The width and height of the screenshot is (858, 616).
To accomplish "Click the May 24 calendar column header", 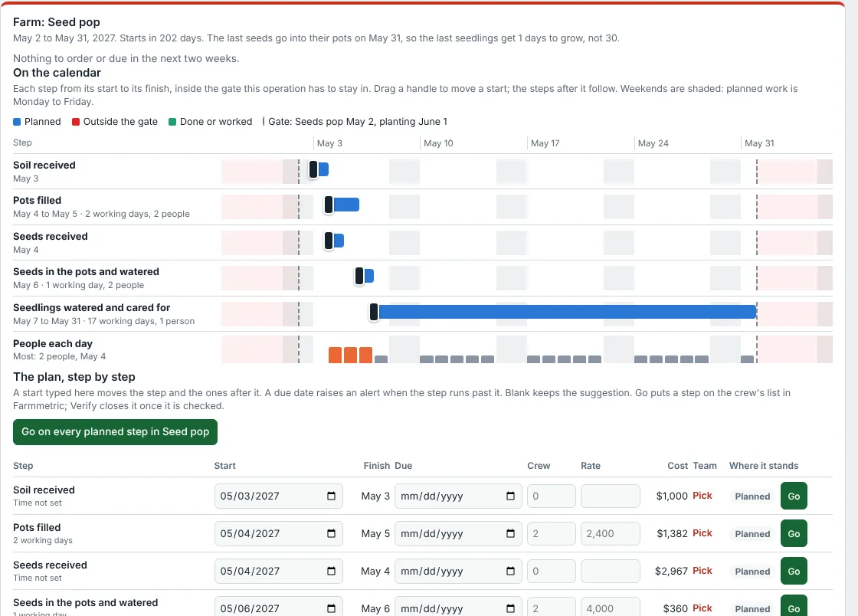I will click(653, 143).
